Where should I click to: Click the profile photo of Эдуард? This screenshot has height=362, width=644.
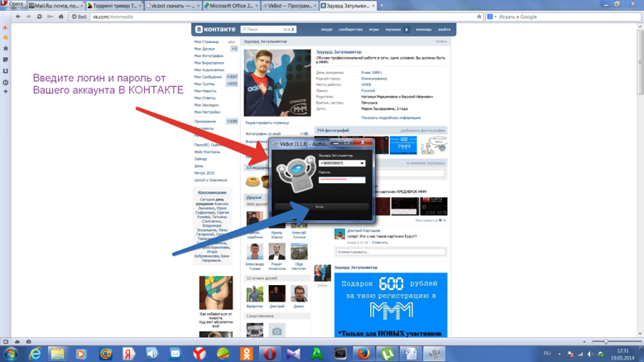tap(277, 83)
